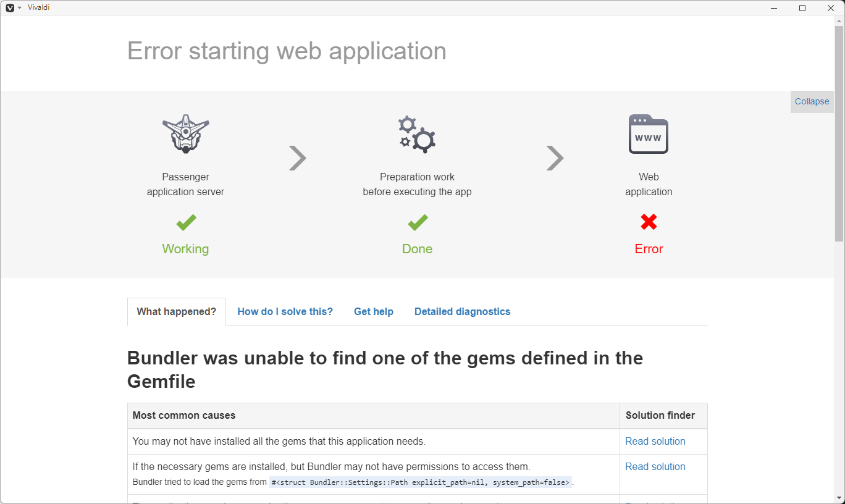Screen dimensions: 845x504
Task: Click the red Error cross icon
Action: (x=648, y=223)
